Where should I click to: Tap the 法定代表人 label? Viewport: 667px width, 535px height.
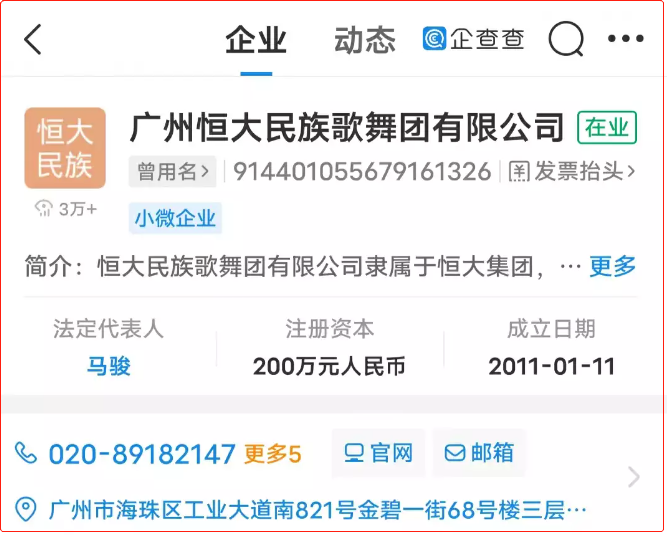108,329
